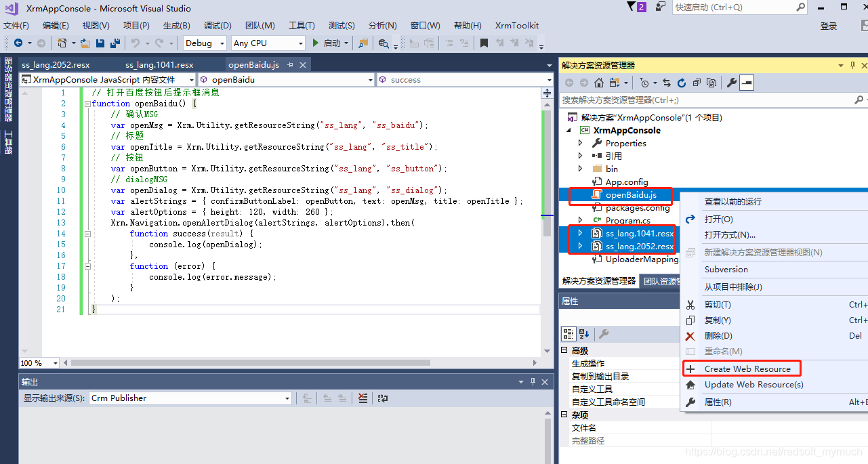Viewport: 868px width, 464px height.
Task: Click the show all files icon in Solution Explorer
Action: tap(711, 83)
